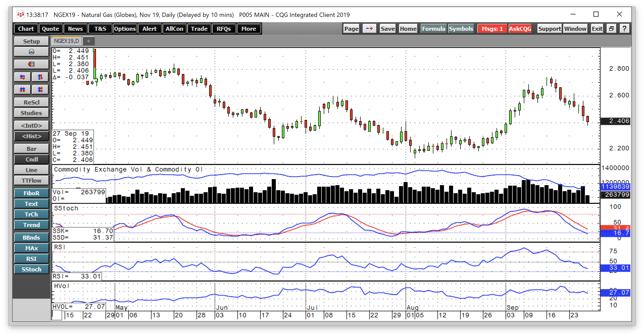Click the crossed double-arrows icon

(22, 89)
